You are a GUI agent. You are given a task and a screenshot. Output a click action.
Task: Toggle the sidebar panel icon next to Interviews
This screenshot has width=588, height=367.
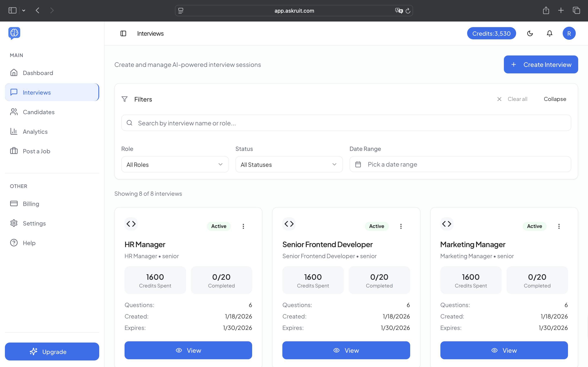[123, 33]
